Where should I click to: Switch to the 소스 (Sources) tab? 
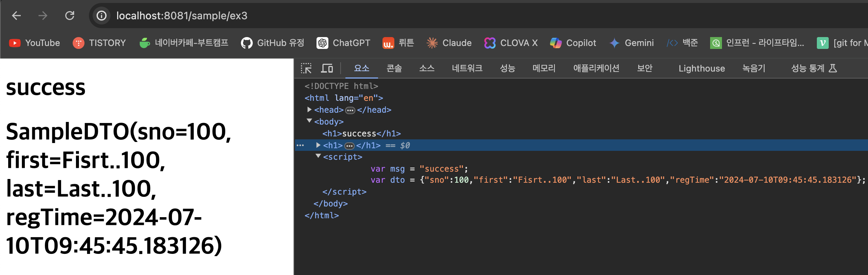click(427, 69)
